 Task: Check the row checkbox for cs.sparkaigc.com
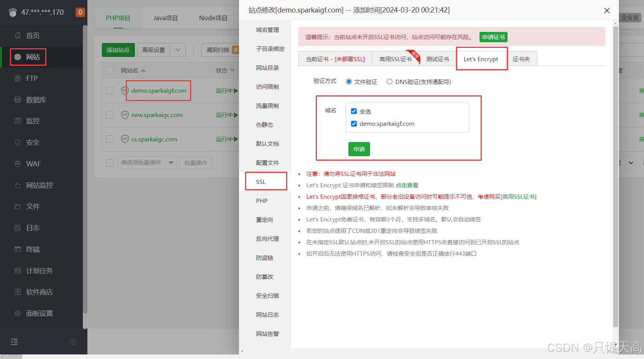click(110, 139)
